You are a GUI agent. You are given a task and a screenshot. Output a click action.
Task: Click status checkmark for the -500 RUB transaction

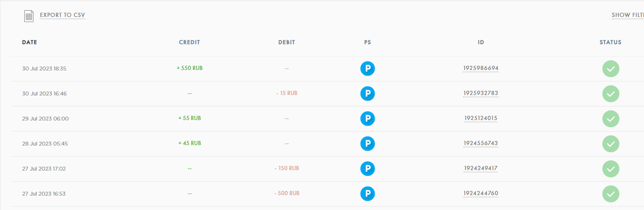point(610,194)
